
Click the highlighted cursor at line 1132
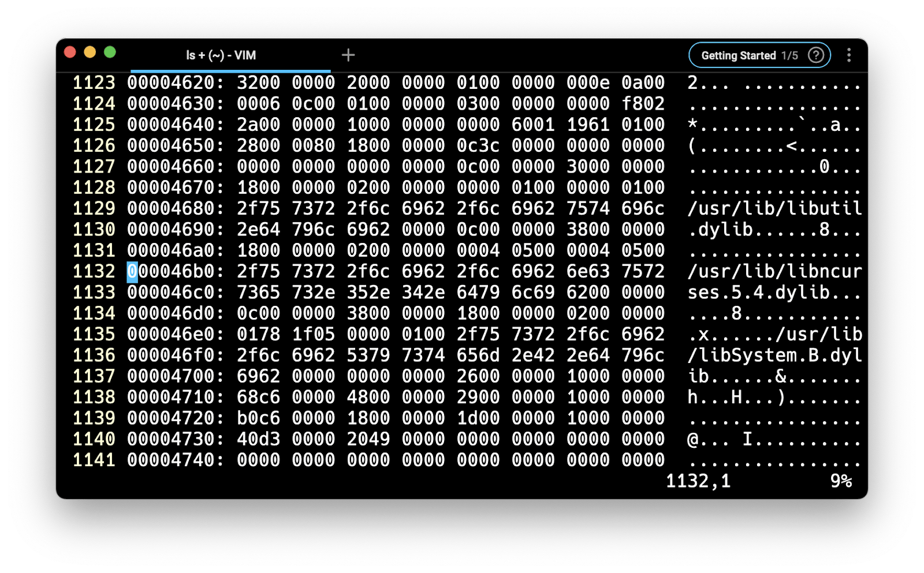click(x=132, y=272)
